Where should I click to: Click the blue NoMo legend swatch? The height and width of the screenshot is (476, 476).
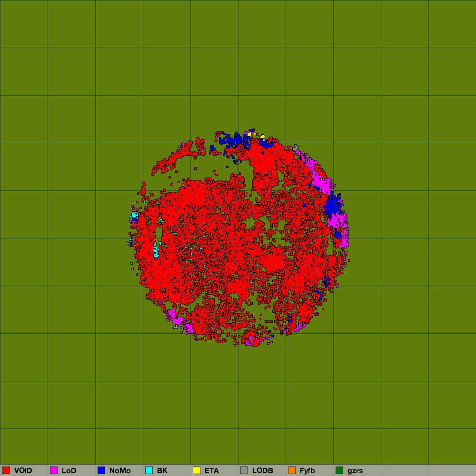coord(101,470)
